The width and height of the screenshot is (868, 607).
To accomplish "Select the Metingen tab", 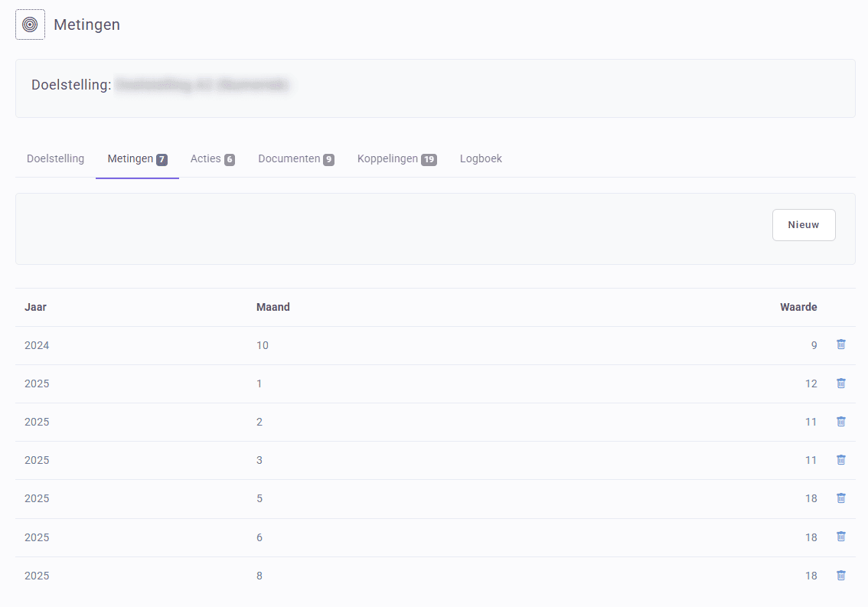I will pyautogui.click(x=137, y=159).
